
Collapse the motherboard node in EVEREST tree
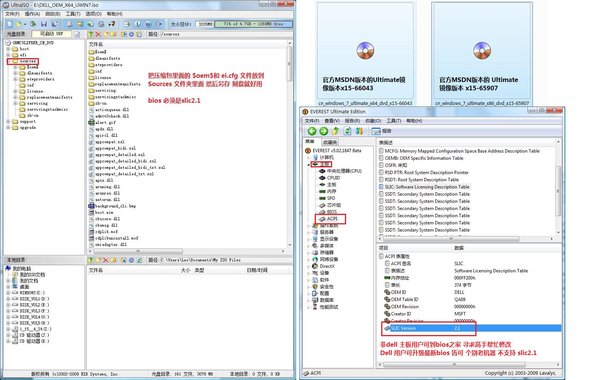point(308,165)
